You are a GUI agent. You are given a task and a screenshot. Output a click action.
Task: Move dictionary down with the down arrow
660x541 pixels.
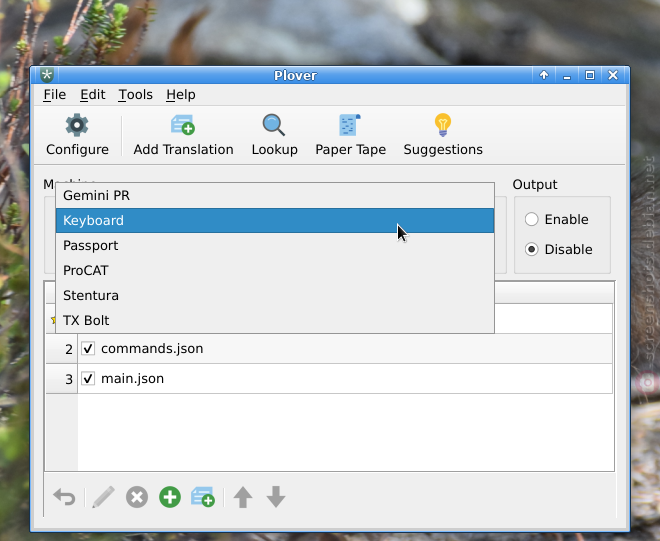pyautogui.click(x=276, y=497)
